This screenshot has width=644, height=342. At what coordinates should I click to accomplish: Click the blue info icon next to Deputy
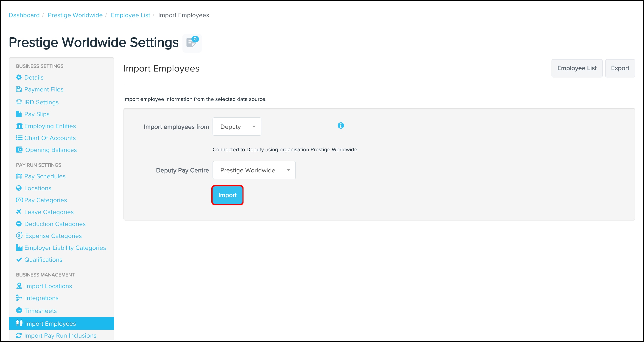[x=341, y=126]
